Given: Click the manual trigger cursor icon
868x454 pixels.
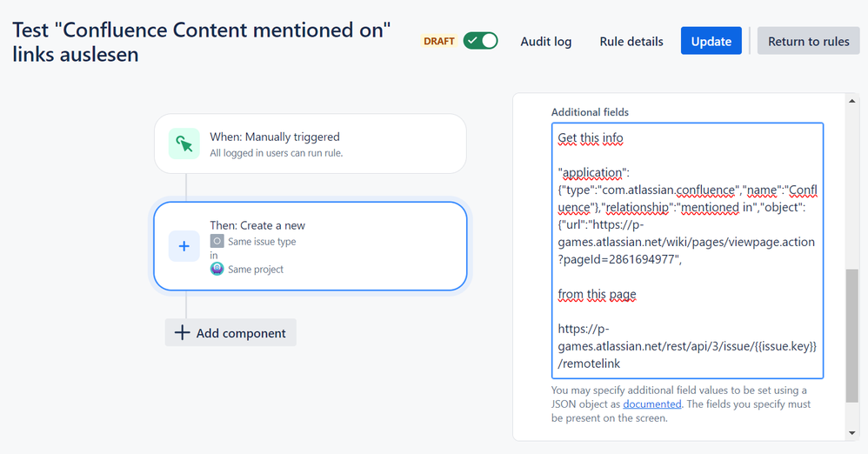Looking at the screenshot, I should pyautogui.click(x=184, y=144).
